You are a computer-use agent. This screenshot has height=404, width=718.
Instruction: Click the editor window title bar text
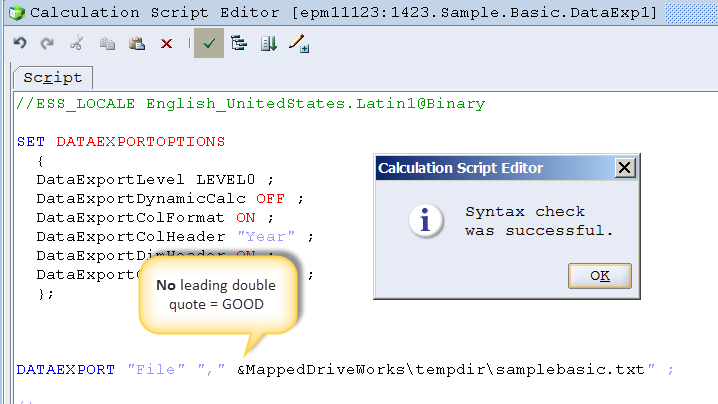click(343, 12)
